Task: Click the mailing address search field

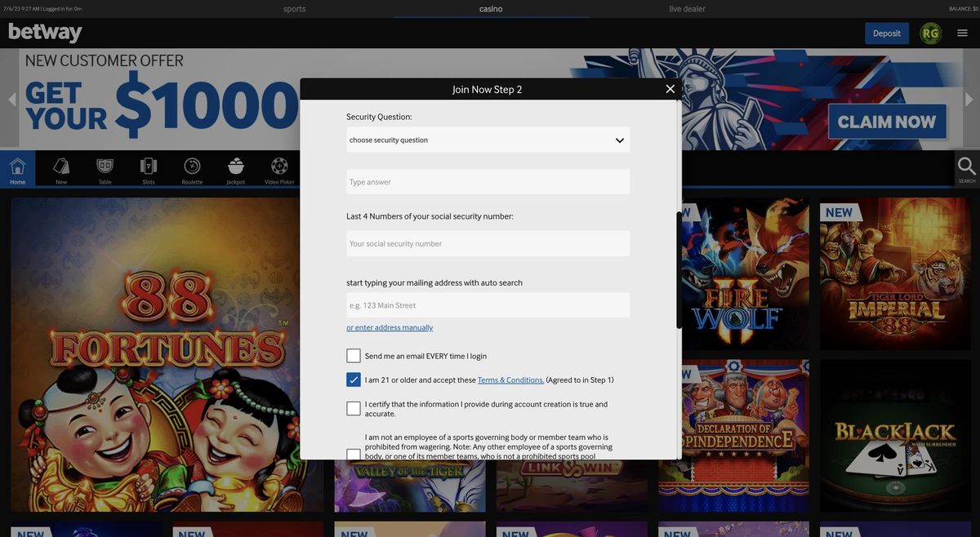Action: click(x=488, y=305)
